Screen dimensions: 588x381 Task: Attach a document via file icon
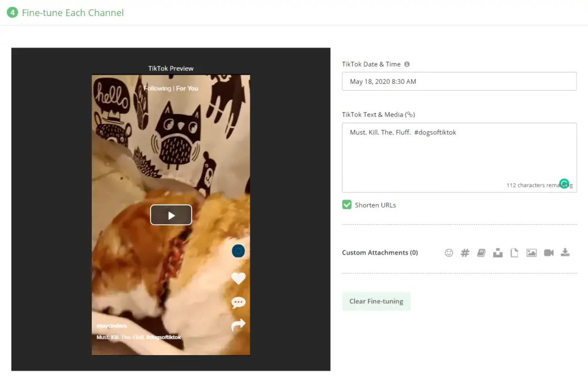(x=514, y=253)
